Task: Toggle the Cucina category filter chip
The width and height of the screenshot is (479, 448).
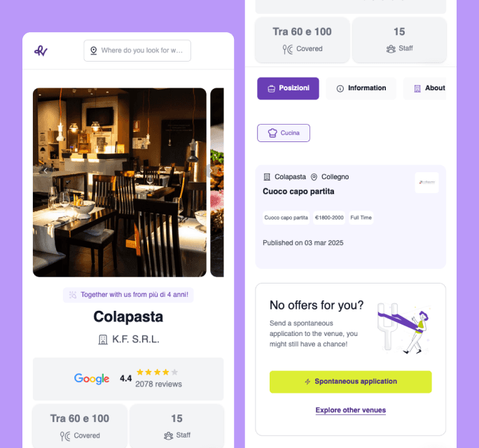Action: (284, 133)
